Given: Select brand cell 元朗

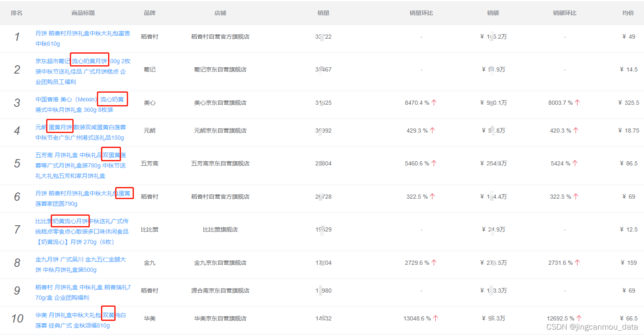Looking at the screenshot, I should point(150,131).
